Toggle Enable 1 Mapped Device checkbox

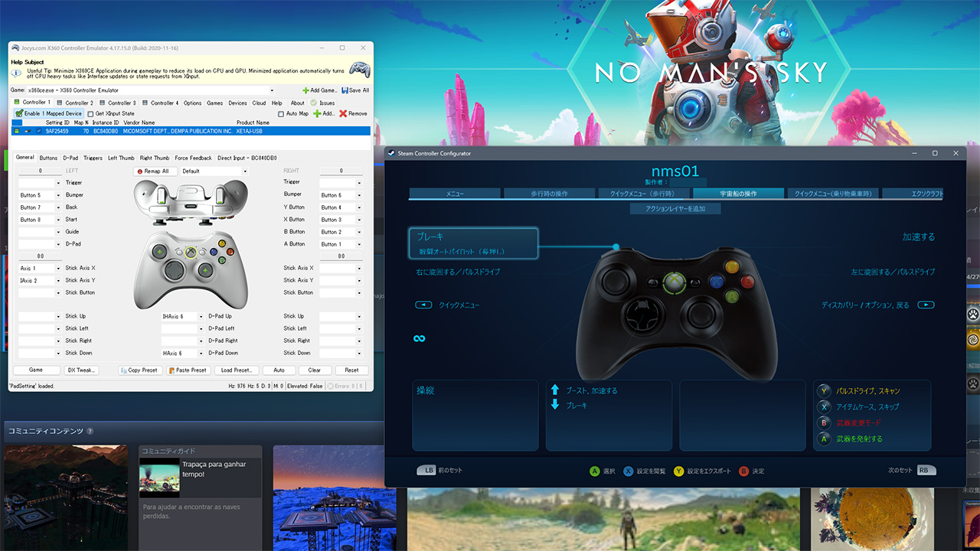pos(20,113)
